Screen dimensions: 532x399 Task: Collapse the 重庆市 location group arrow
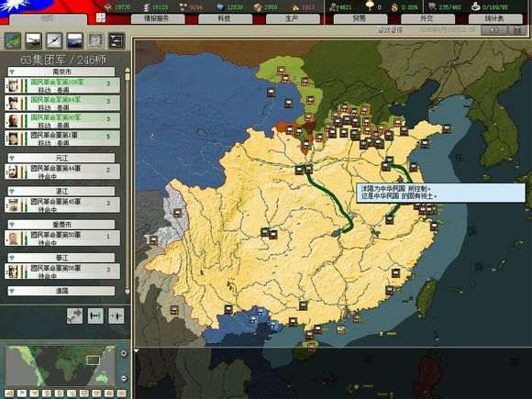coord(12,225)
